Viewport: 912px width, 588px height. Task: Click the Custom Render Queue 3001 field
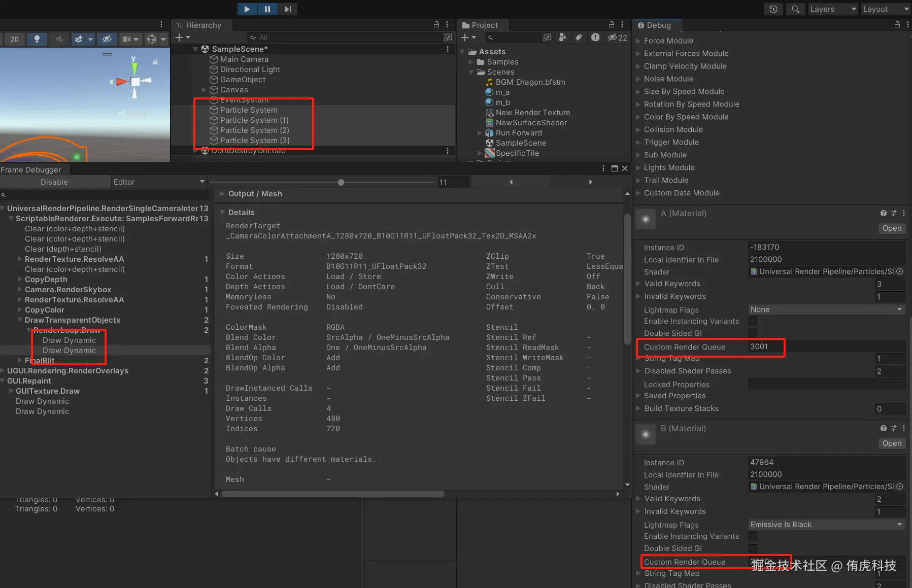(827, 347)
